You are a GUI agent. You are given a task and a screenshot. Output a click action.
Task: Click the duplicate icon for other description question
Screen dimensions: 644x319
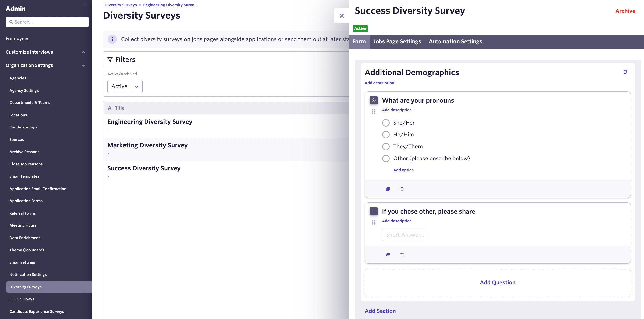click(387, 255)
